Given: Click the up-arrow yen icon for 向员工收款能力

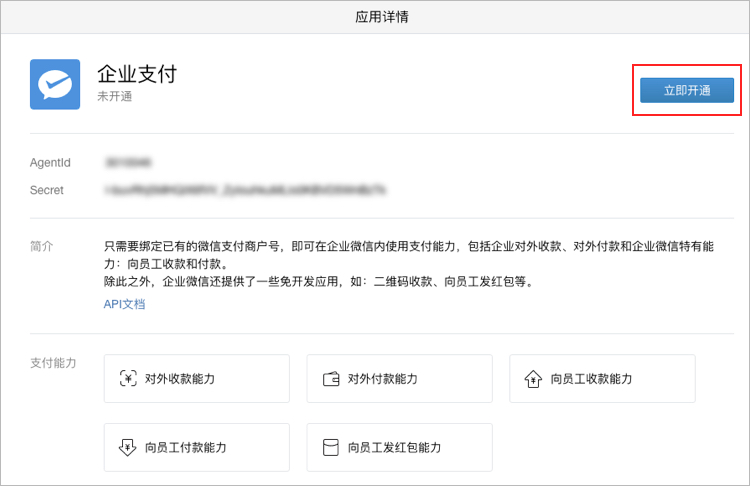Looking at the screenshot, I should (533, 379).
